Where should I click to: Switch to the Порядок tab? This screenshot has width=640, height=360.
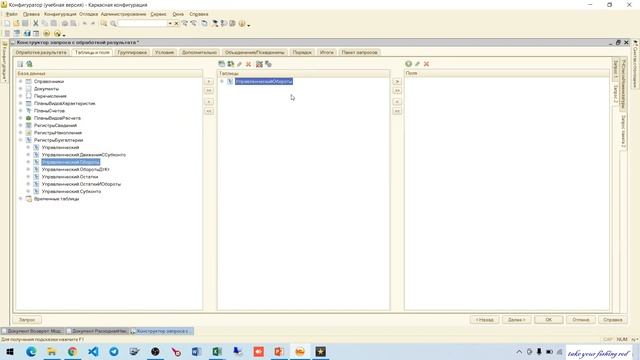point(302,53)
